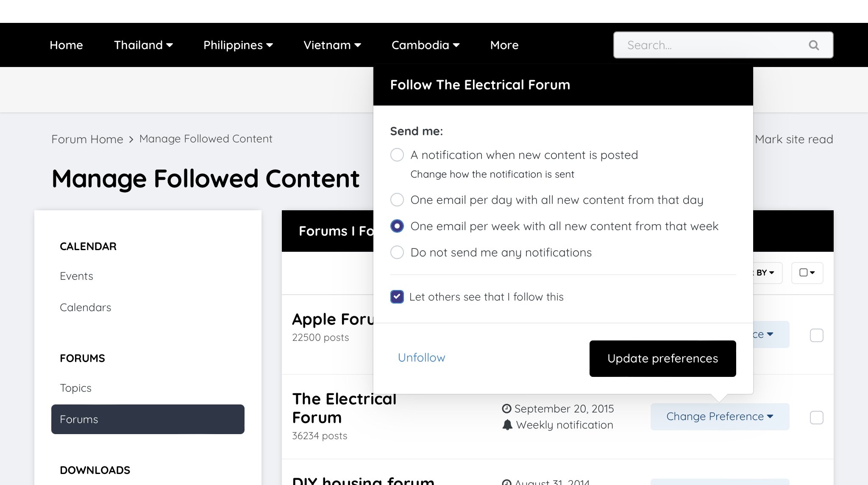
Task: Click the bell icon beside Weekly notification
Action: pyautogui.click(x=507, y=425)
